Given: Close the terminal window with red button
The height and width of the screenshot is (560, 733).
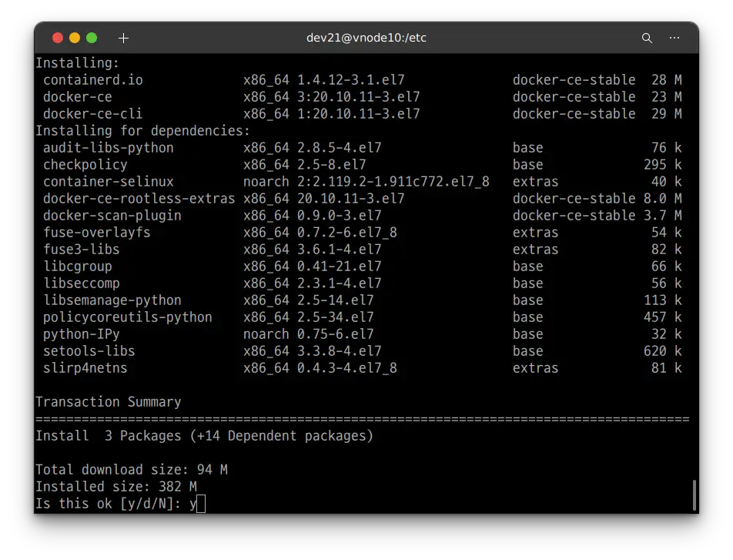Looking at the screenshot, I should [x=58, y=38].
